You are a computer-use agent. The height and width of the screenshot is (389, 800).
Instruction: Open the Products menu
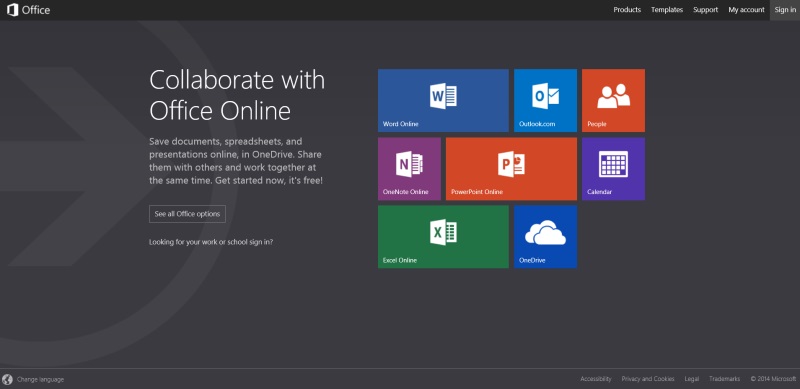[627, 10]
